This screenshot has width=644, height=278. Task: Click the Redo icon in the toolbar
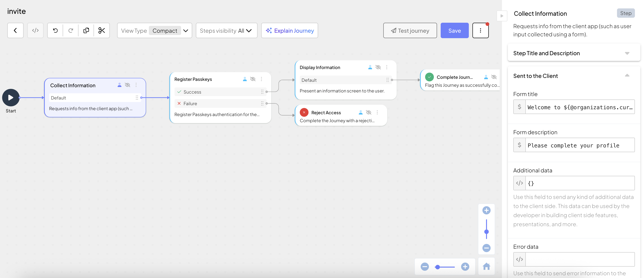tap(71, 30)
